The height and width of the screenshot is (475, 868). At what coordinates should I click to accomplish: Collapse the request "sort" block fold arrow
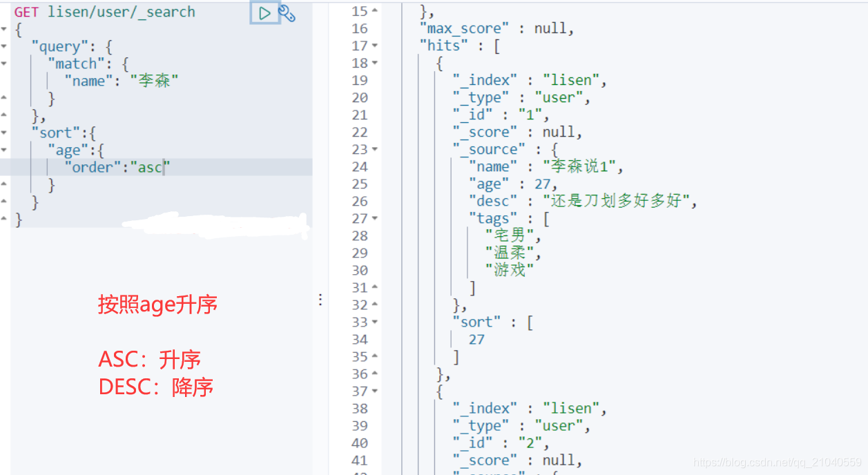(4, 133)
